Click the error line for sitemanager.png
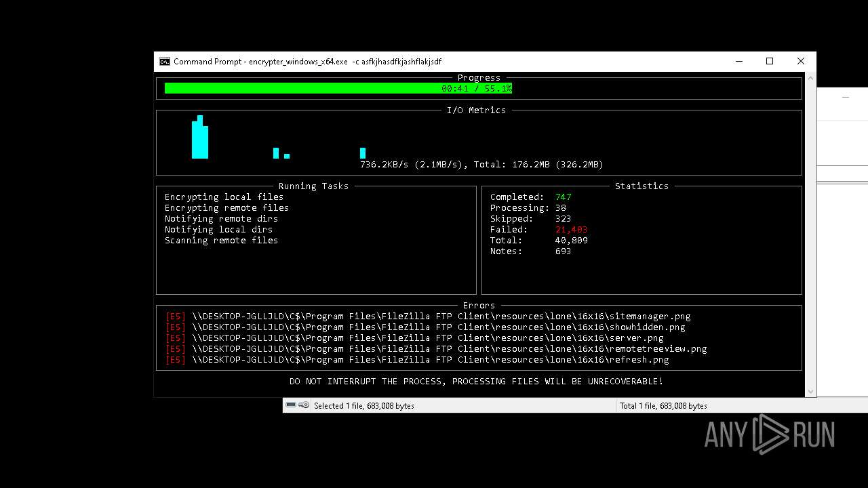This screenshot has height=488, width=868. tap(428, 317)
